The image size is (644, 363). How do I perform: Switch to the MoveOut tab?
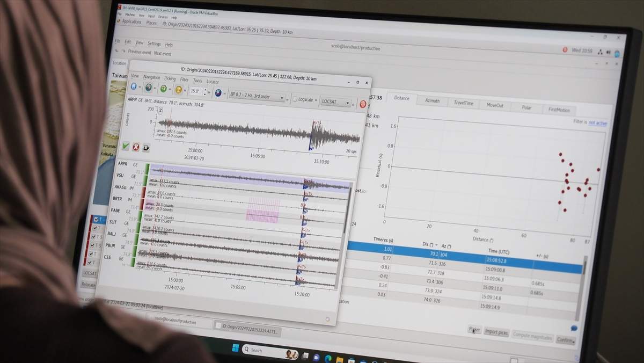coord(495,105)
